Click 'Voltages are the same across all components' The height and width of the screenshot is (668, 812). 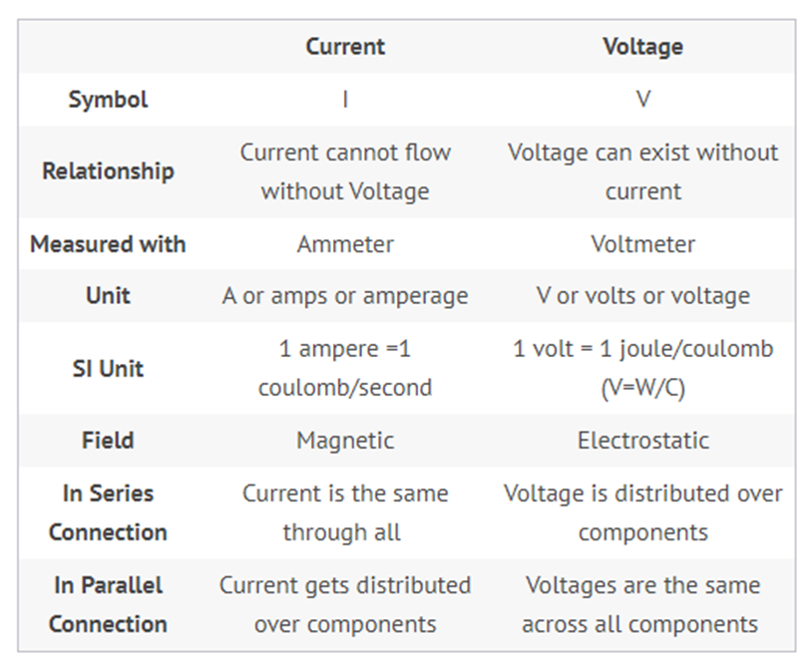642,605
